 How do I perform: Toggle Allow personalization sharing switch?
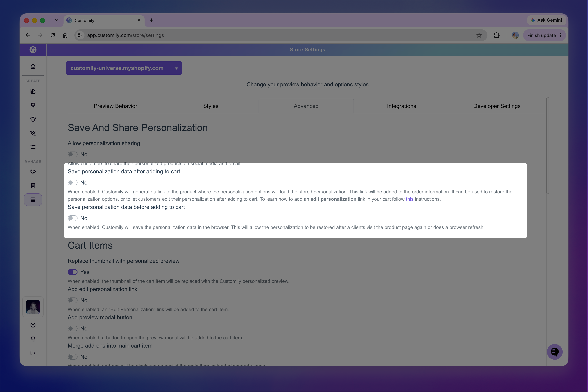[72, 154]
